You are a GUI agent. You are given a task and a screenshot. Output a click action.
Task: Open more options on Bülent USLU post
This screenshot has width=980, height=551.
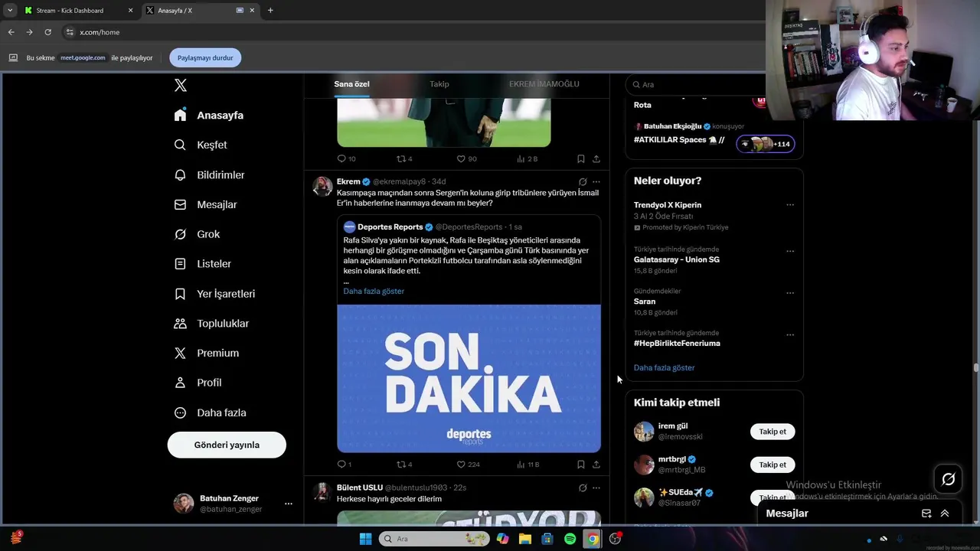[596, 487]
